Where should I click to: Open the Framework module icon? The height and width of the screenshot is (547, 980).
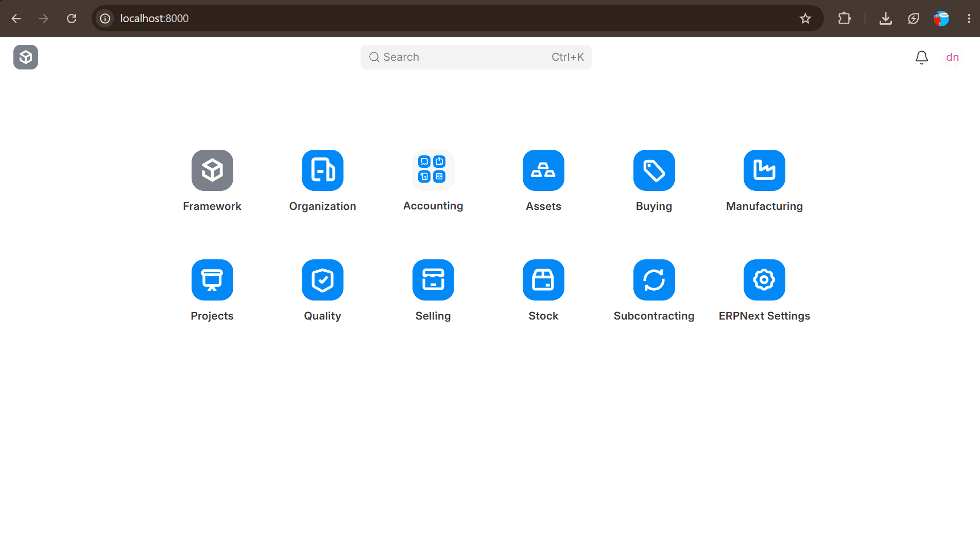pos(212,170)
